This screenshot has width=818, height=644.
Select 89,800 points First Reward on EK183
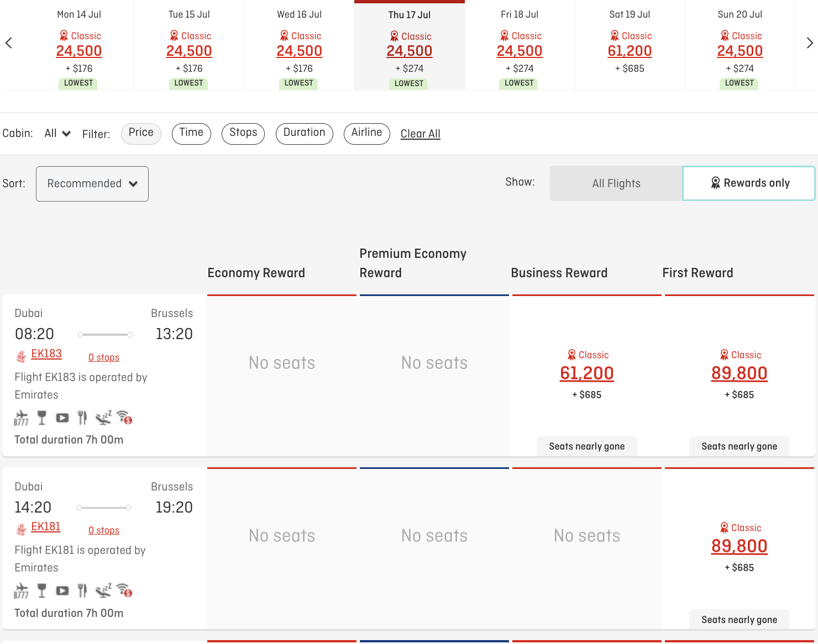pos(740,373)
